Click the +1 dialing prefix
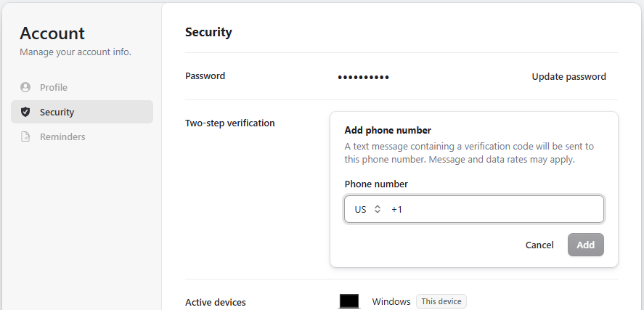 (x=396, y=209)
